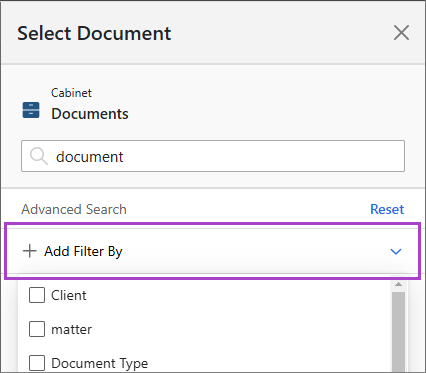This screenshot has height=373, width=426.
Task: Focus the document search field
Action: pyautogui.click(x=213, y=156)
